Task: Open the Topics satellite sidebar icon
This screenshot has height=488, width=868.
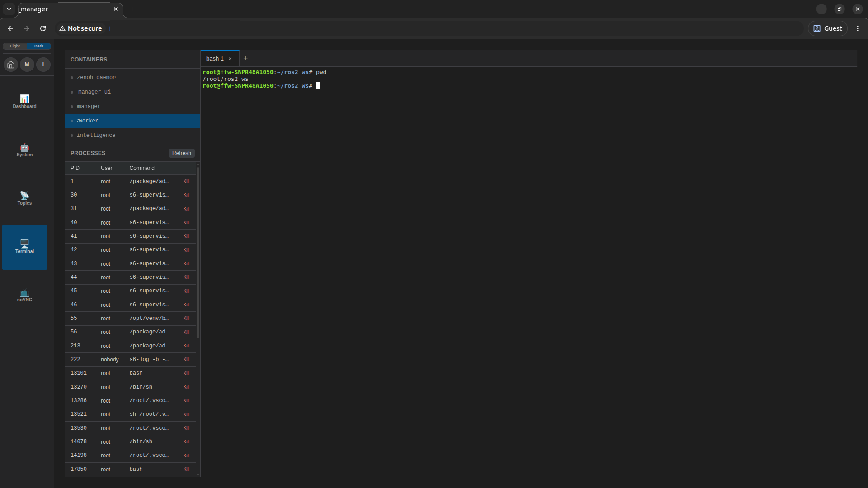Action: click(24, 198)
